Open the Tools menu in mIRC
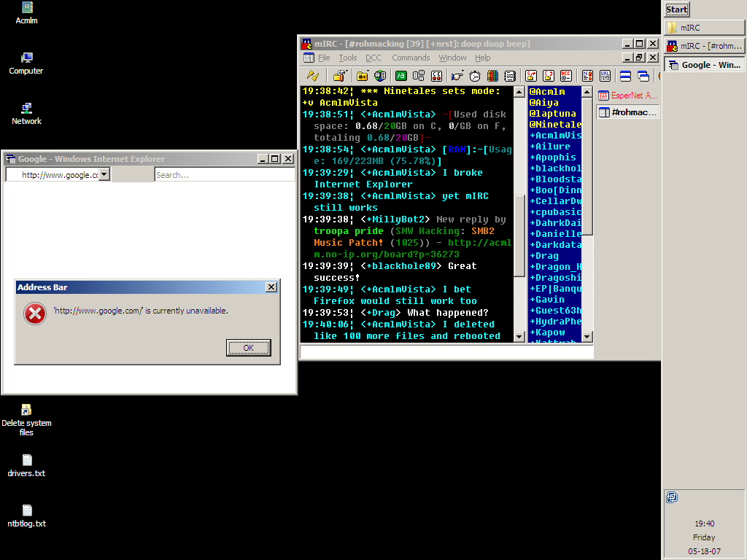This screenshot has height=560, width=747. point(348,58)
